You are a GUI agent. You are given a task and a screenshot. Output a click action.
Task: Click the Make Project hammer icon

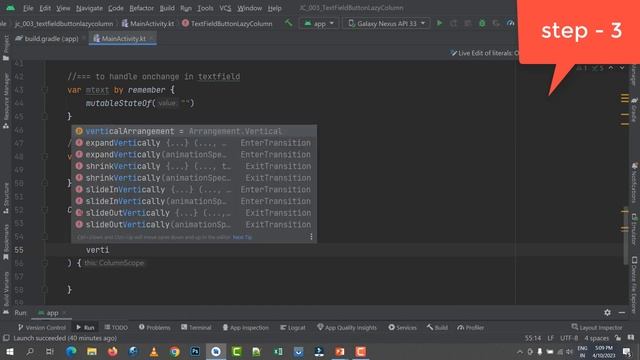[x=289, y=23]
